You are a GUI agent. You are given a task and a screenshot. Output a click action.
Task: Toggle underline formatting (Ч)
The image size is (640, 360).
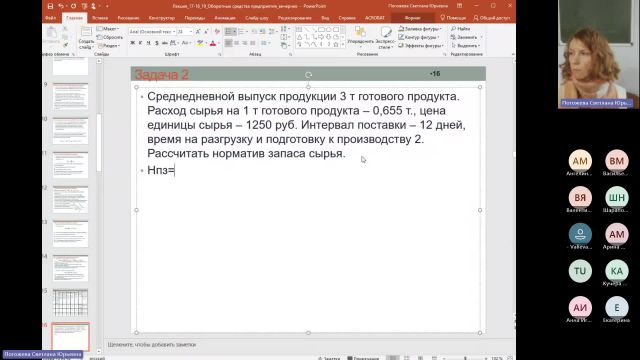pos(149,43)
